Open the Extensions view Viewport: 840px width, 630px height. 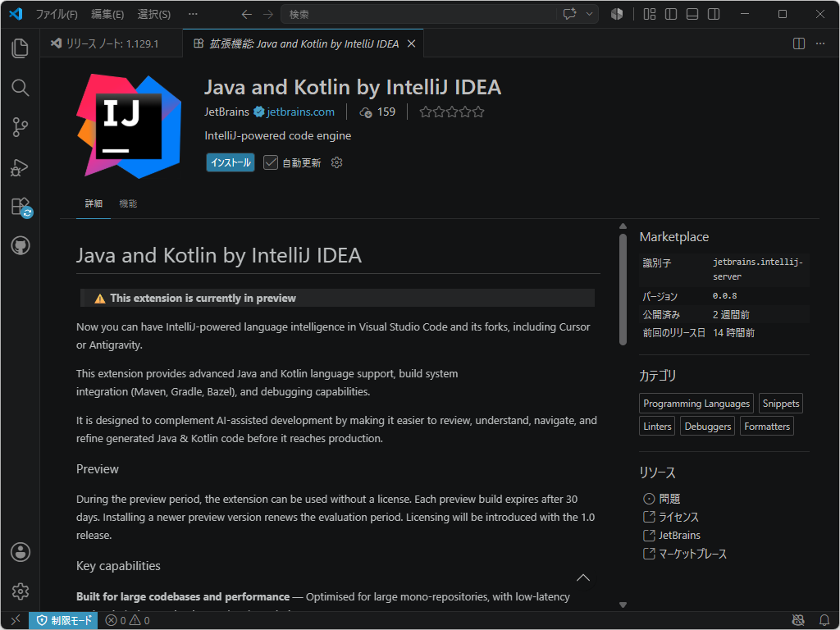pyautogui.click(x=20, y=207)
